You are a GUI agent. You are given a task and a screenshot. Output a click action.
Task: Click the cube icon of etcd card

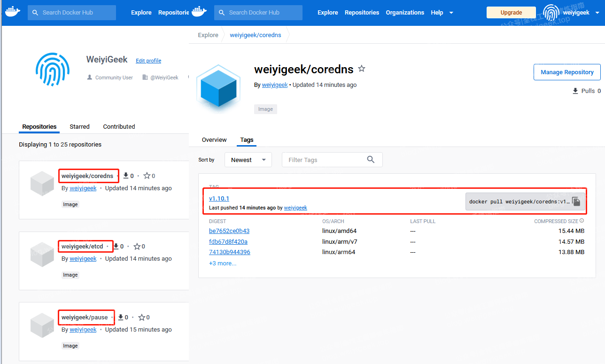point(42,255)
